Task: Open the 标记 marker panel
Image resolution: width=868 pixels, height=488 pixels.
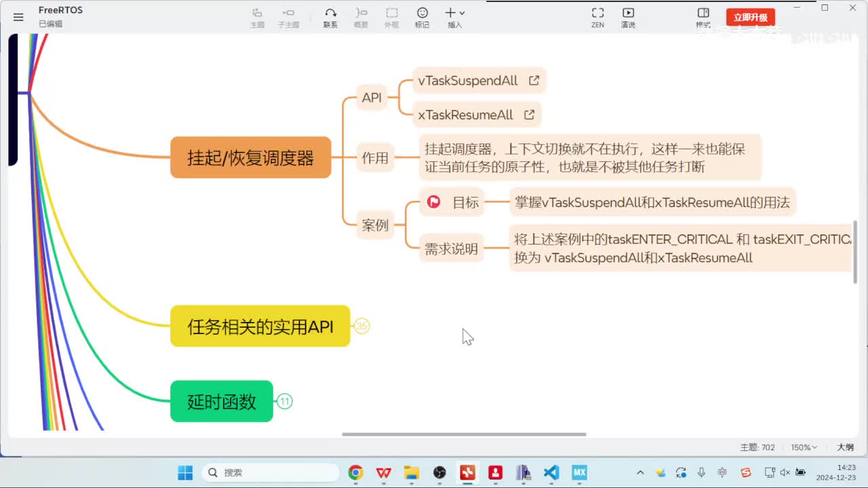Action: [x=422, y=18]
